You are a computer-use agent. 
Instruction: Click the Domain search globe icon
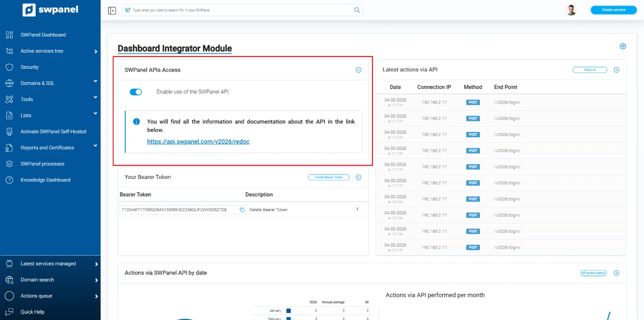tap(9, 280)
